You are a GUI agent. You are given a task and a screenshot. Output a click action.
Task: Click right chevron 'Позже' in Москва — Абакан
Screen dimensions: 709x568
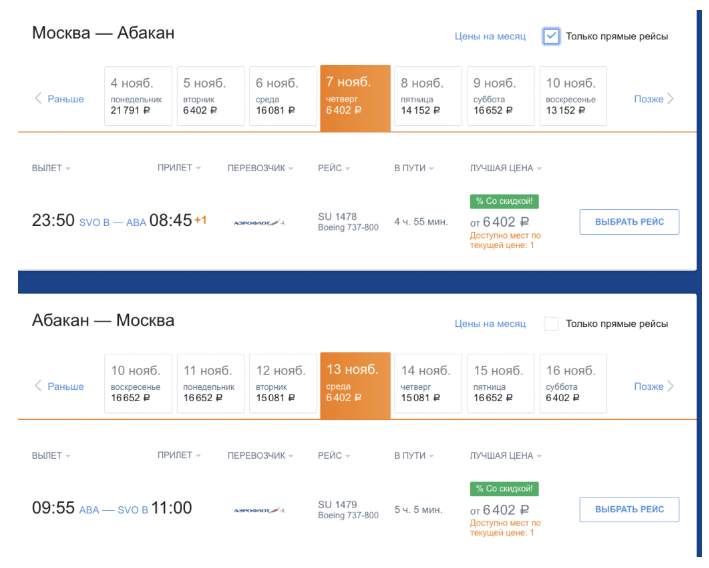tap(654, 99)
